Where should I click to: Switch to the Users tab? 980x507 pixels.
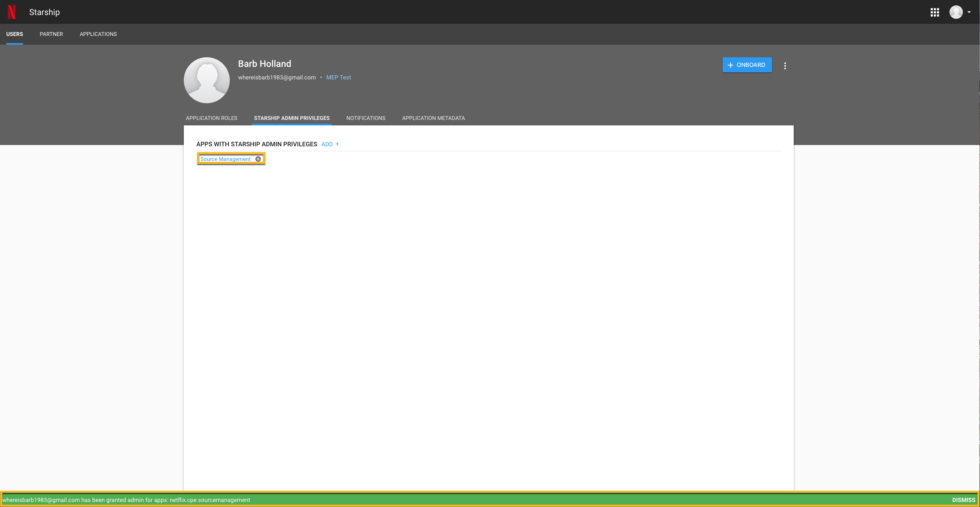pyautogui.click(x=15, y=34)
